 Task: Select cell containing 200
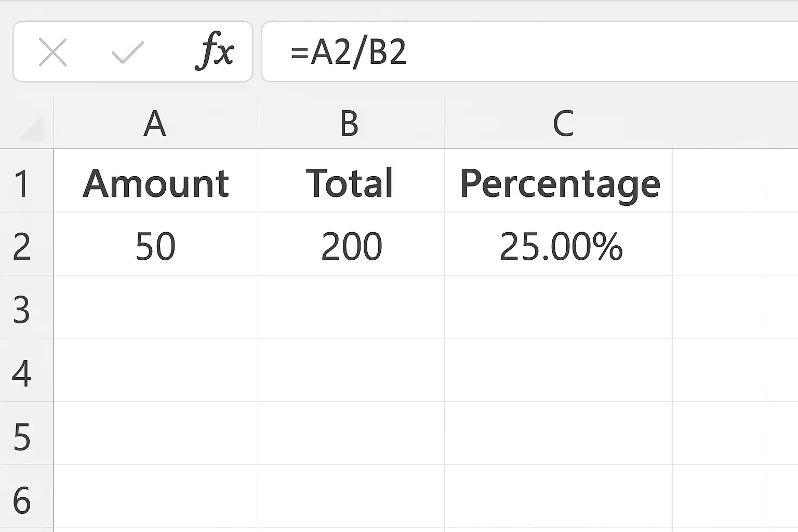pos(351,247)
